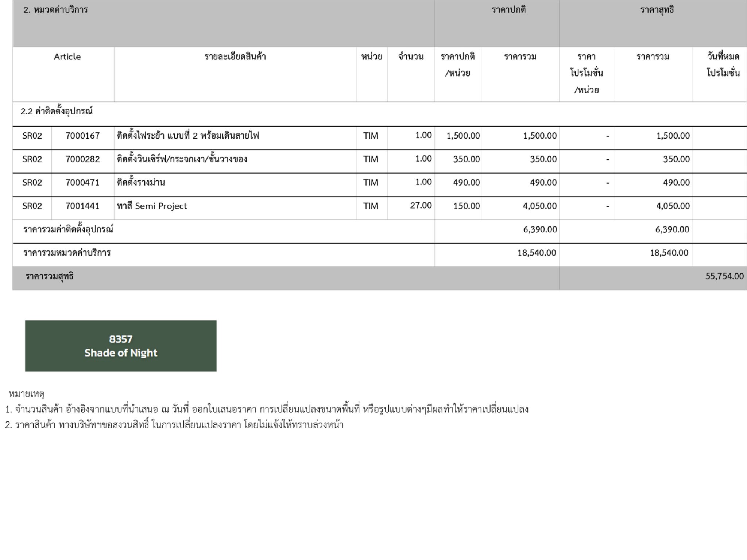The image size is (747, 560).
Task: Click the 'จำนวน' column header
Action: pyautogui.click(x=411, y=57)
